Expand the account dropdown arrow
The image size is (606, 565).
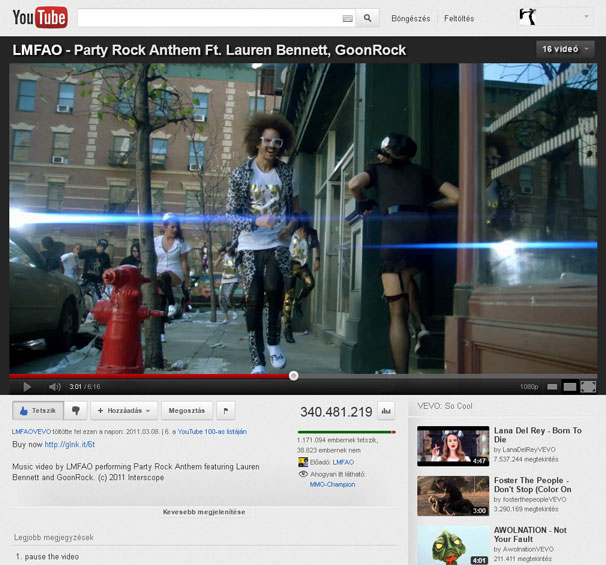coord(586,17)
